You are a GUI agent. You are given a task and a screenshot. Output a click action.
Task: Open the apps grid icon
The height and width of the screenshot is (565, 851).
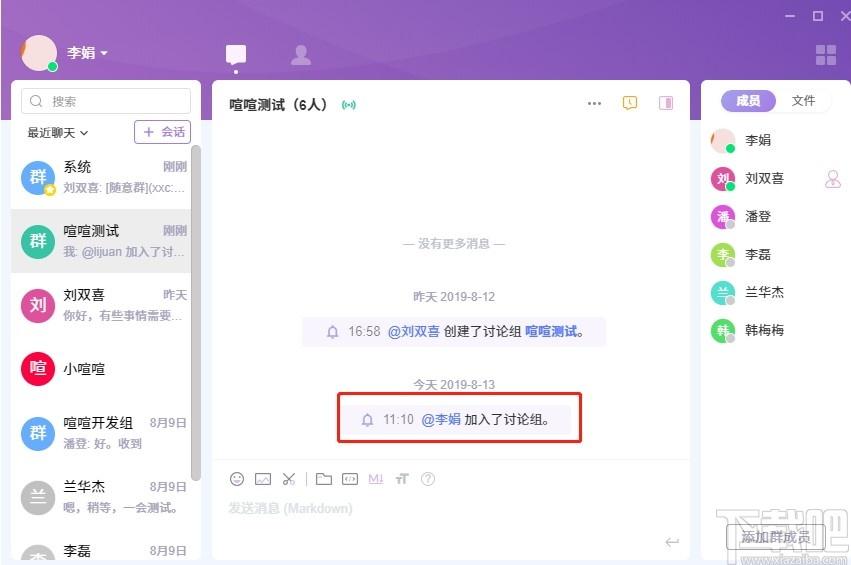[825, 55]
